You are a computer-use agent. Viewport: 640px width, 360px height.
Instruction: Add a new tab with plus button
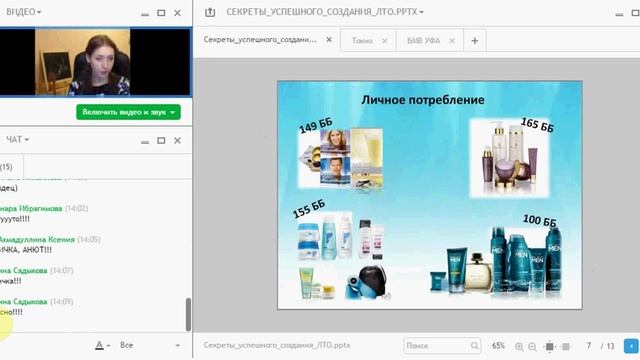pos(475,41)
